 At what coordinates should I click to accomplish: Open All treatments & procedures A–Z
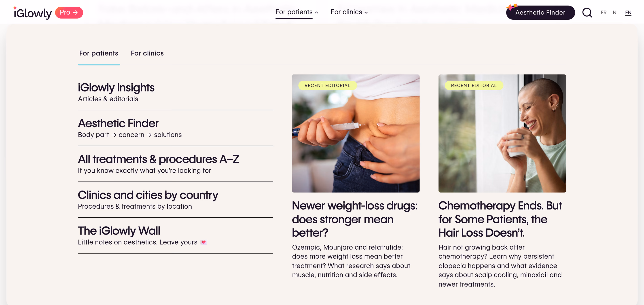tap(175, 164)
